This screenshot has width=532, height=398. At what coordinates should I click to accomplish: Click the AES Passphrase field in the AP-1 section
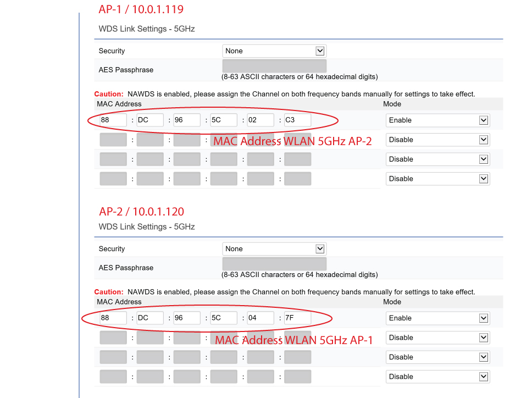[x=274, y=66]
